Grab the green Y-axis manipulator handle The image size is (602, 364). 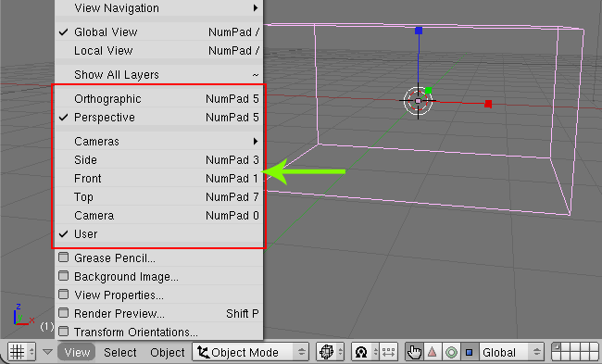(x=428, y=91)
